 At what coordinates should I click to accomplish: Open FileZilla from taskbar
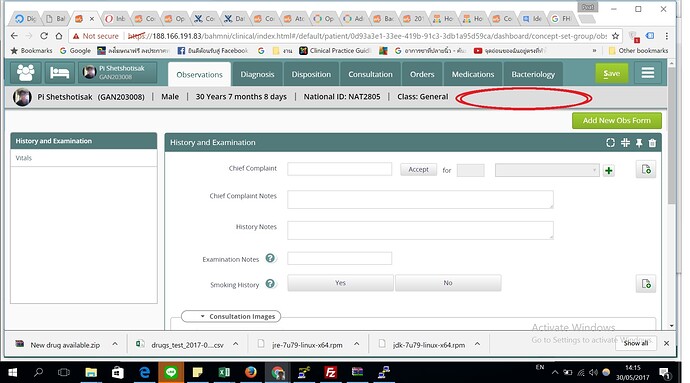[x=330, y=372]
